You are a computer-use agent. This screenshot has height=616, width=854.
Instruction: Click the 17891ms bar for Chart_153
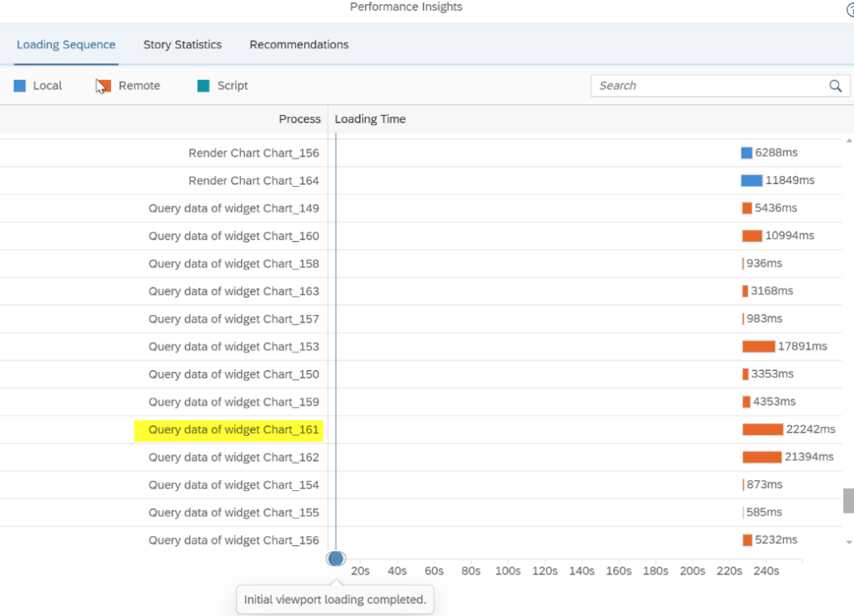(x=758, y=347)
